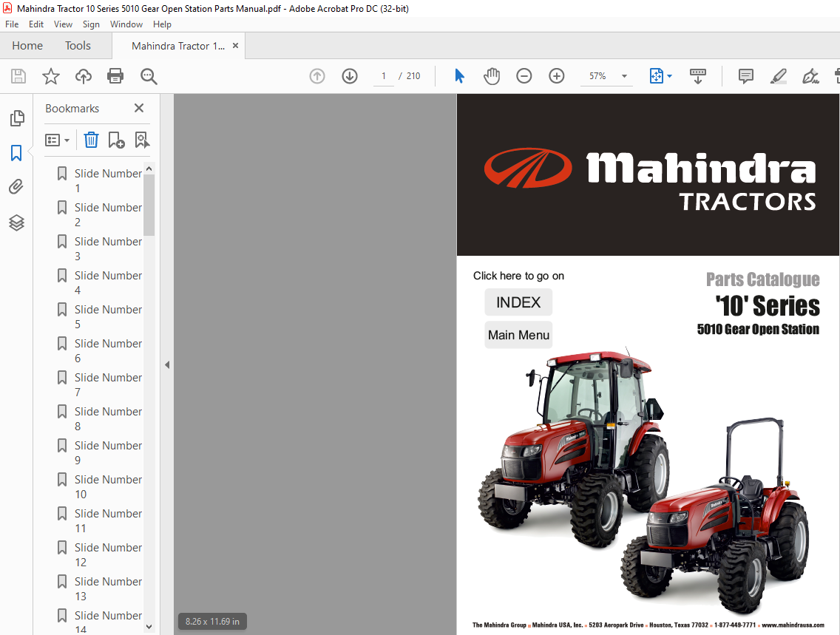The width and height of the screenshot is (840, 635).
Task: Open the File menu
Action: pos(12,24)
